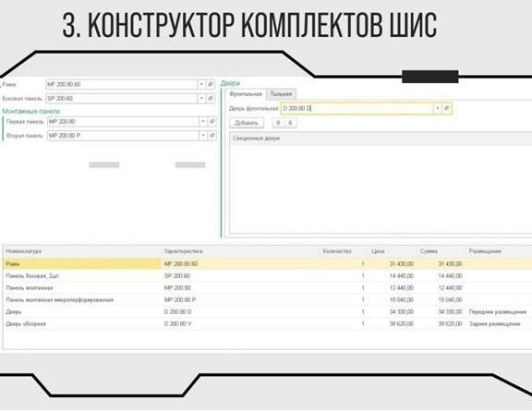Click the Дверь фронтальная input field

click(357, 108)
